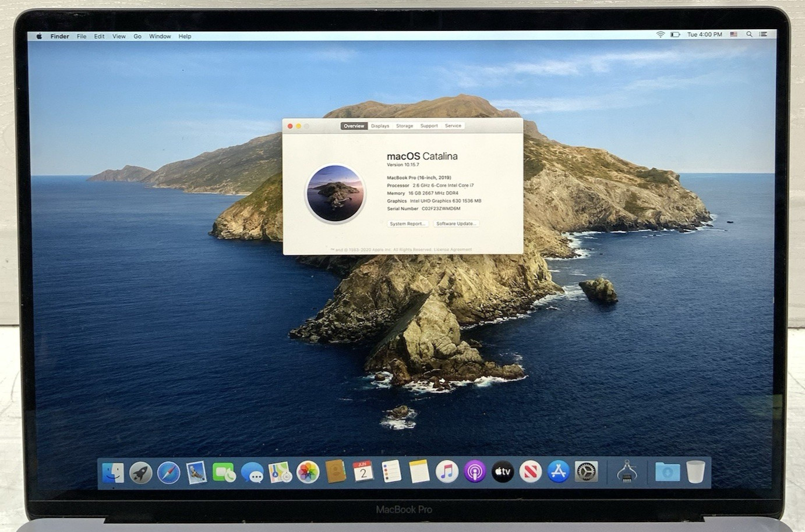Click the processor value 2.6 GHz 6-Core

pos(443,185)
